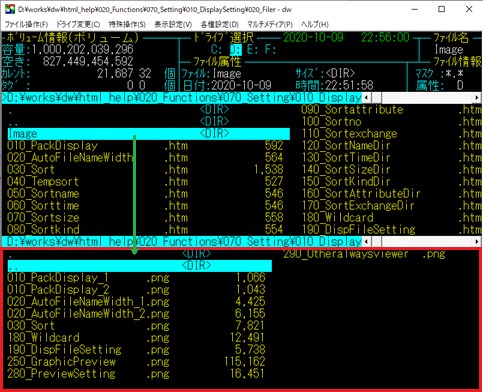Select 030_Sort .htm file
The image size is (483, 392).
pos(145,170)
